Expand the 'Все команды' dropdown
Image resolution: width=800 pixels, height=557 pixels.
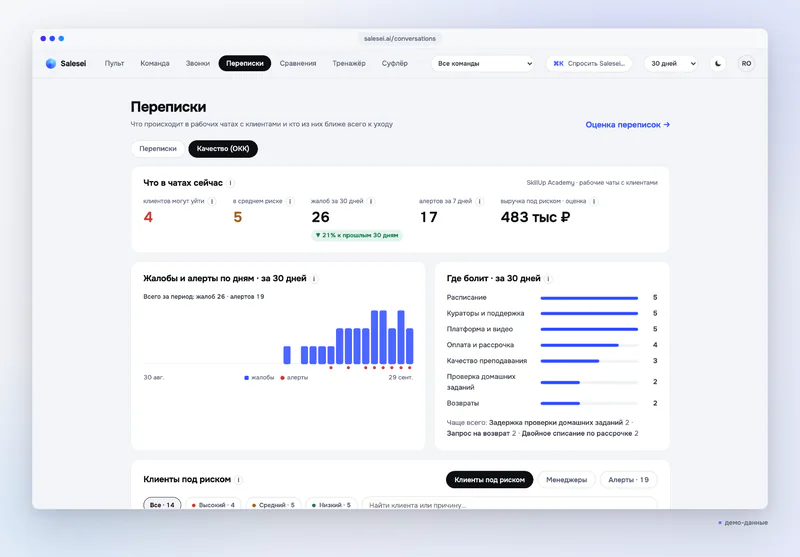[x=483, y=64]
